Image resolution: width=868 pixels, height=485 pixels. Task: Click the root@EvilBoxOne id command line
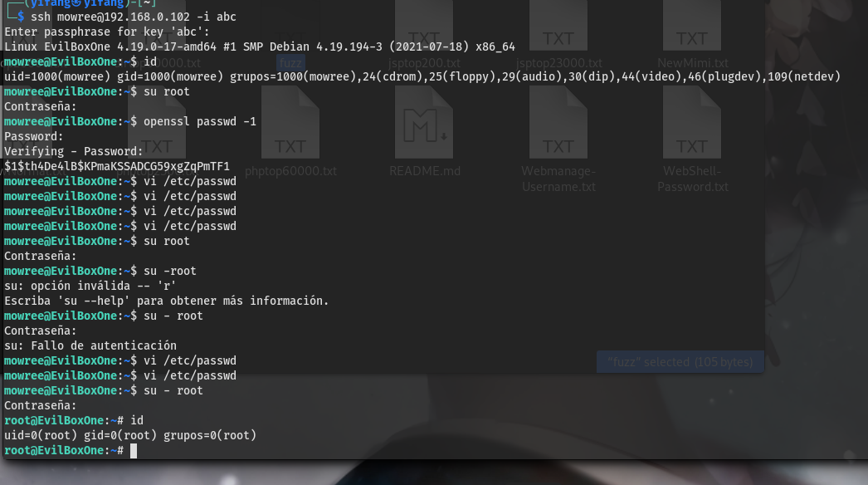click(x=74, y=421)
